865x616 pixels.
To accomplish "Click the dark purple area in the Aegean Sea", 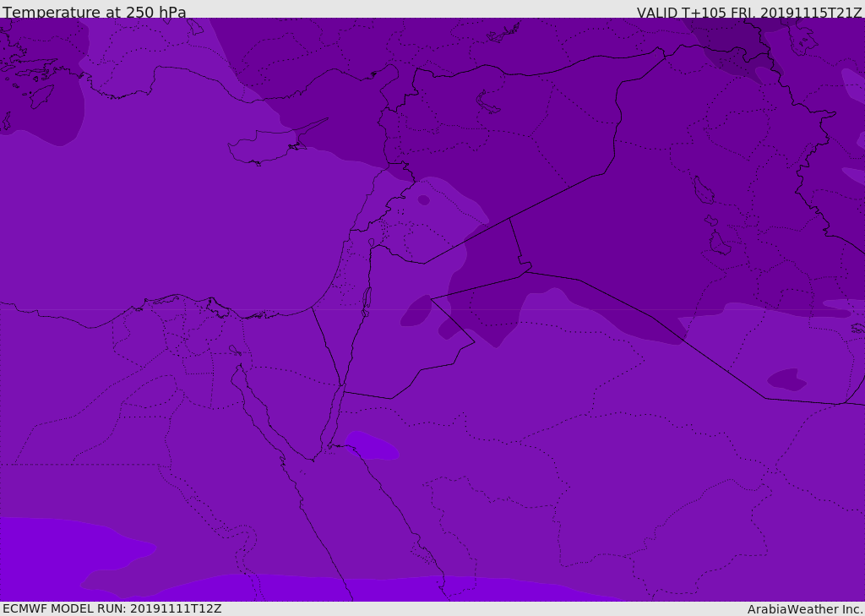I will click(x=42, y=110).
